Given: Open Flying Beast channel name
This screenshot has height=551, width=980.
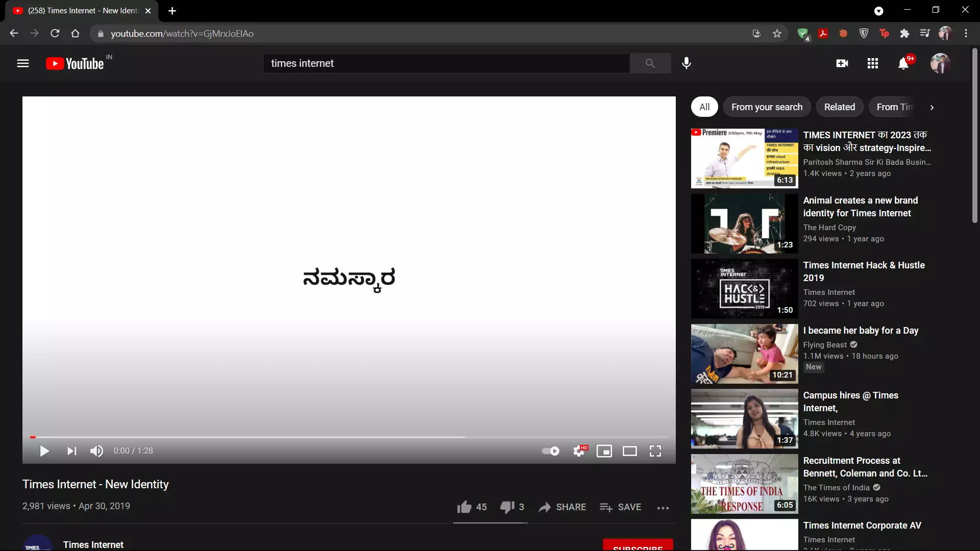Looking at the screenshot, I should [x=825, y=345].
